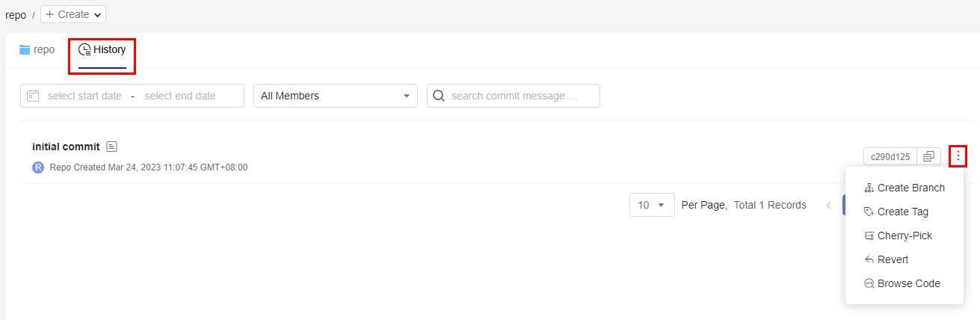980x320 pixels.
Task: Click the calendar icon in date filter
Action: tap(32, 96)
